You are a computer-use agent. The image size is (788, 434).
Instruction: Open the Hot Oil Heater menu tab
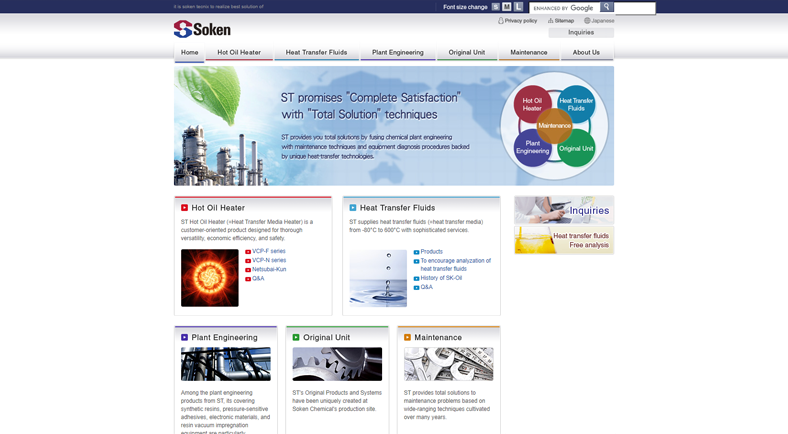click(239, 53)
